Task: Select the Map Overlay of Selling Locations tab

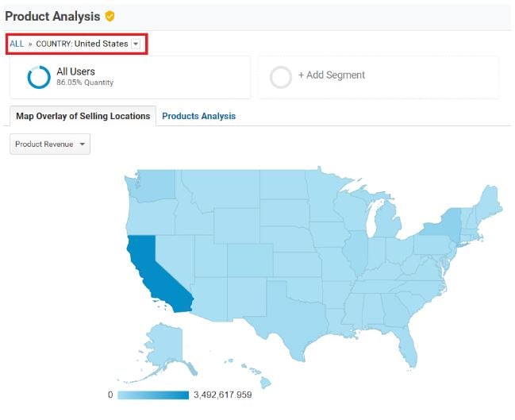Action: tap(83, 116)
